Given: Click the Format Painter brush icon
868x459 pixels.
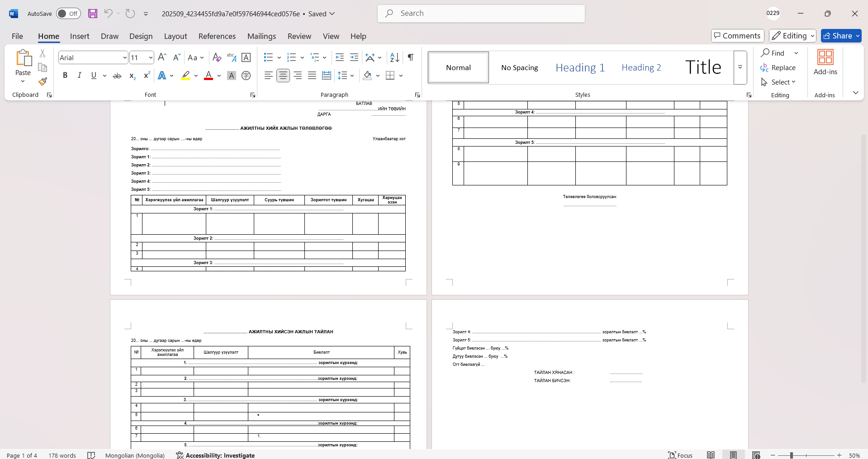Looking at the screenshot, I should (x=43, y=82).
